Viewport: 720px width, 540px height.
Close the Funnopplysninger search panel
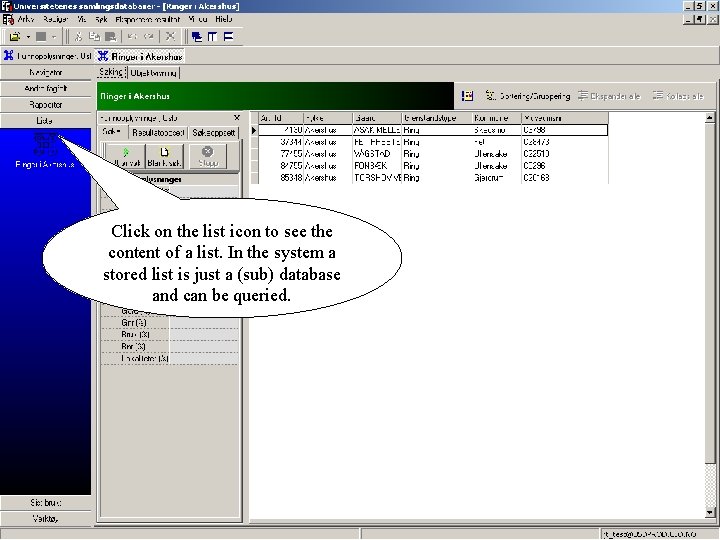237,118
